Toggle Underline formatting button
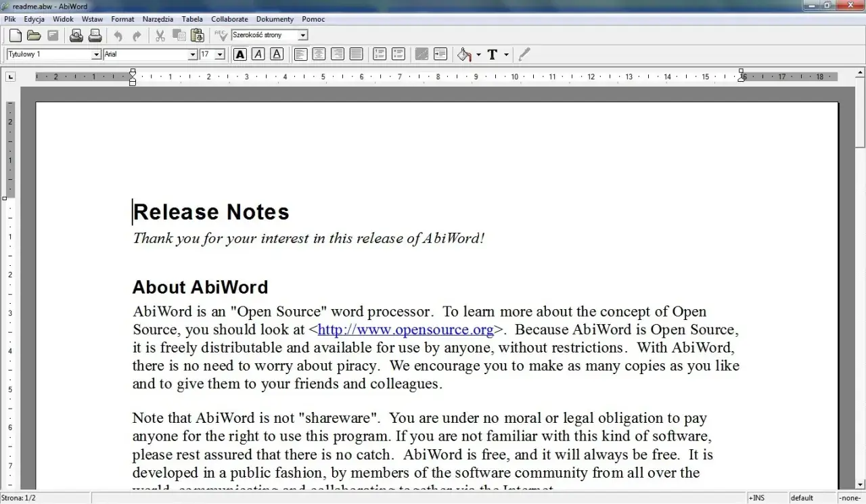Image resolution: width=866 pixels, height=504 pixels. tap(277, 54)
